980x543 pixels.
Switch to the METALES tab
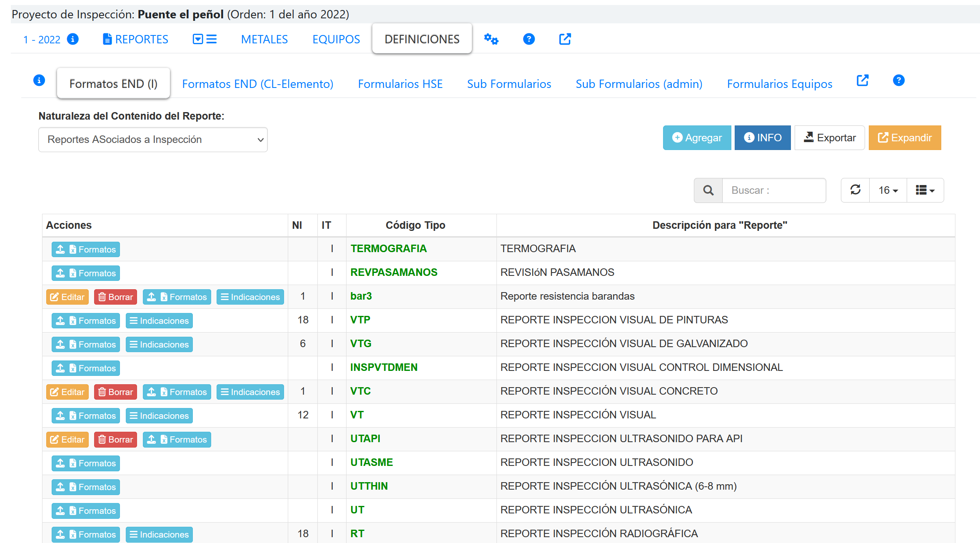(x=264, y=39)
